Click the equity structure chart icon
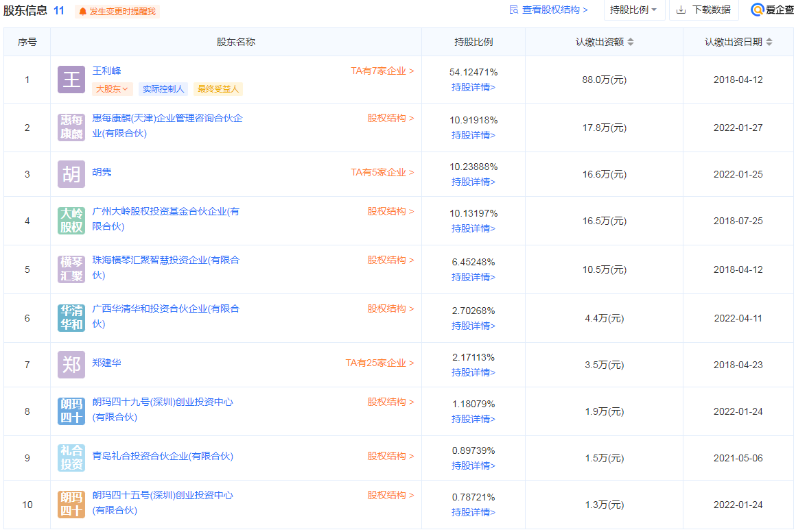This screenshot has height=532, width=796. coord(514,10)
